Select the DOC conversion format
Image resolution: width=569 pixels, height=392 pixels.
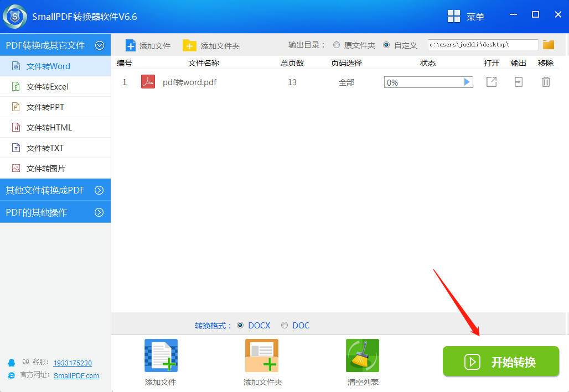pos(284,325)
